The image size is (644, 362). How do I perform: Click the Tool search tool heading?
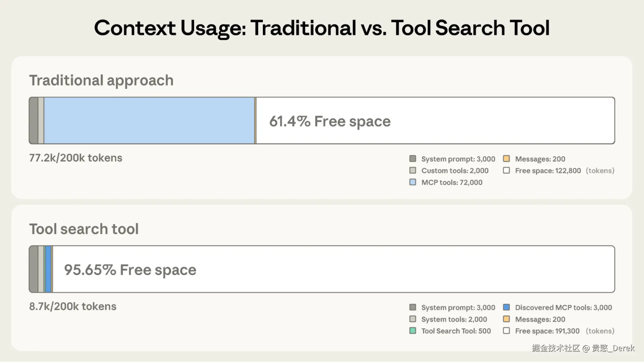point(84,229)
